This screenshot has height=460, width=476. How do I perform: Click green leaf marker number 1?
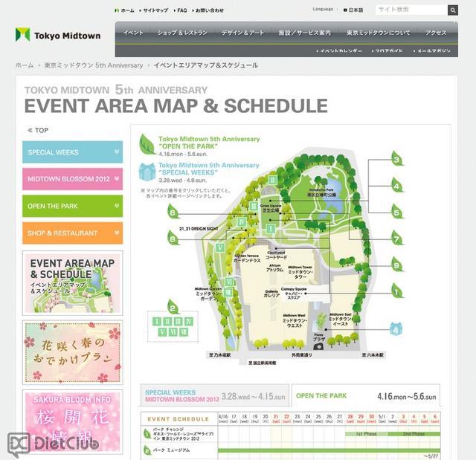[x=397, y=291]
